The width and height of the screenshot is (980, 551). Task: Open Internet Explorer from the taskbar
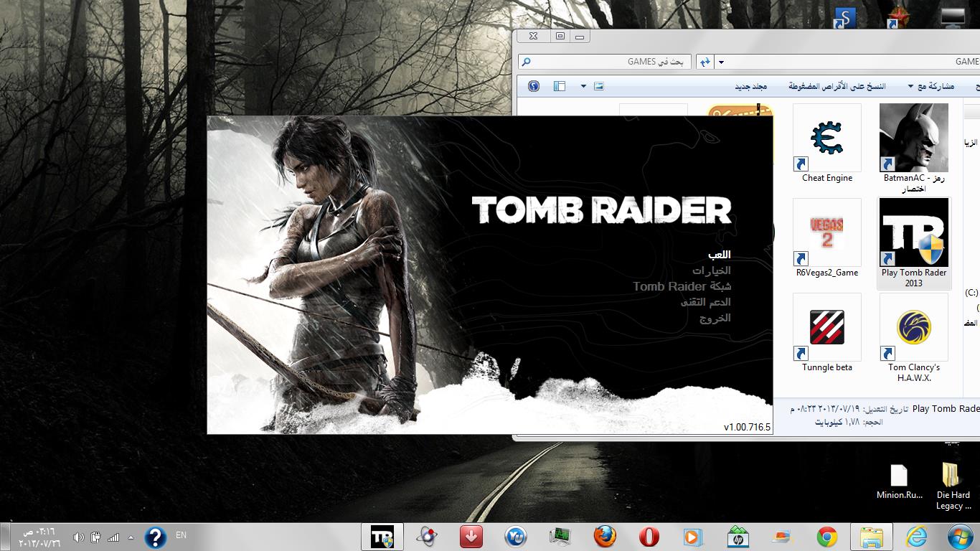(x=916, y=537)
